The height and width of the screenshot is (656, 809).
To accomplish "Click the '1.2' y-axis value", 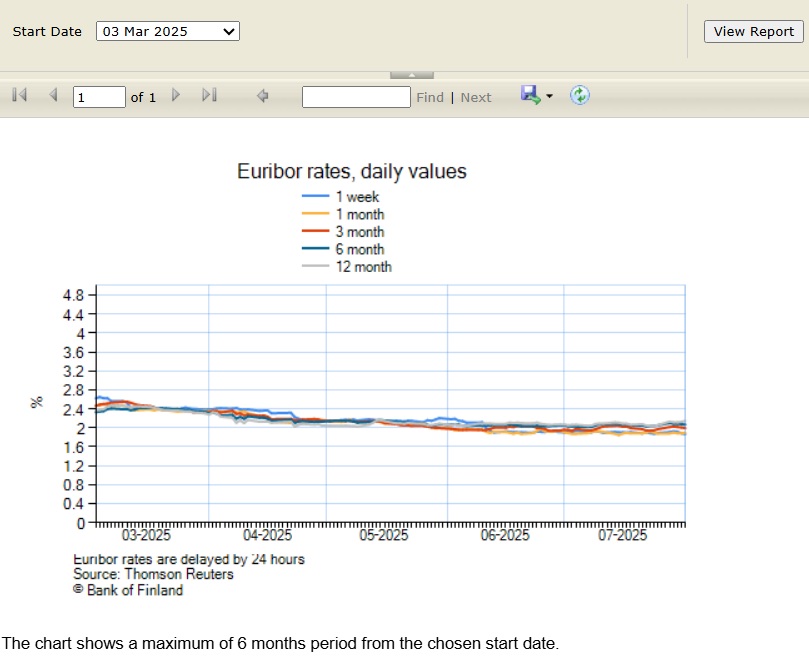I will [x=73, y=467].
